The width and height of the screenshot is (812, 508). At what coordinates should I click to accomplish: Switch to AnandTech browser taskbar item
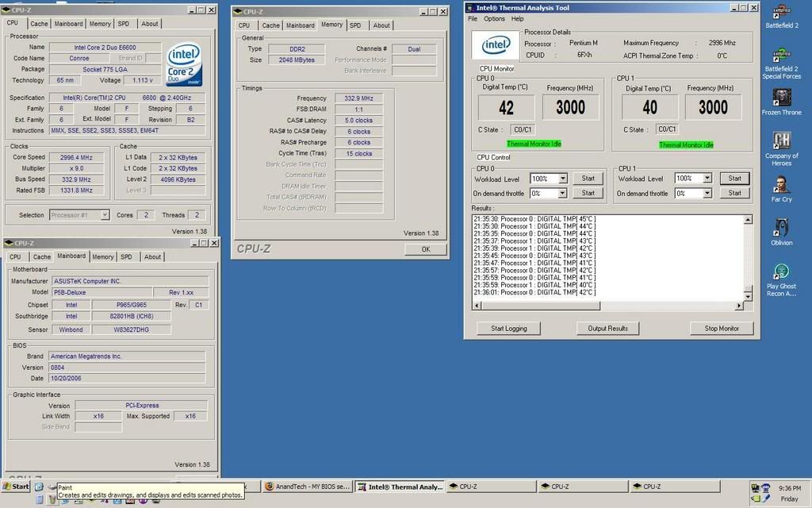(x=308, y=487)
